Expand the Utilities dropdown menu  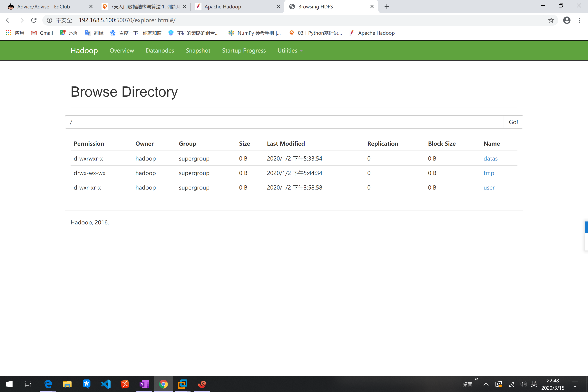[290, 51]
